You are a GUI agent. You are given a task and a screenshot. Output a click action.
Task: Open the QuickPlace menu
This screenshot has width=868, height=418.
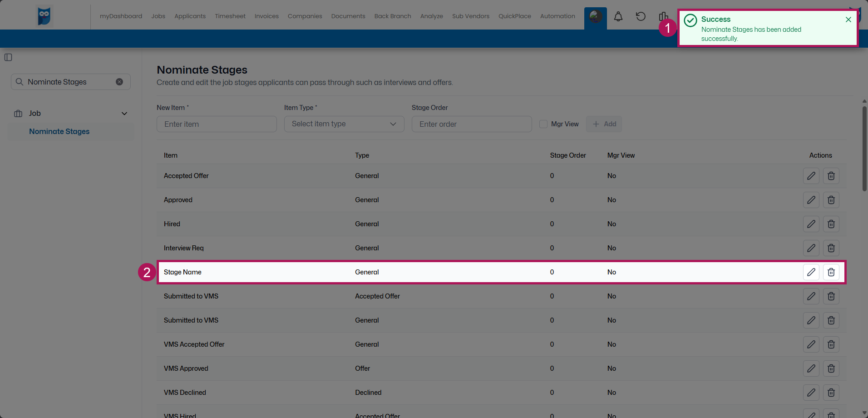515,16
